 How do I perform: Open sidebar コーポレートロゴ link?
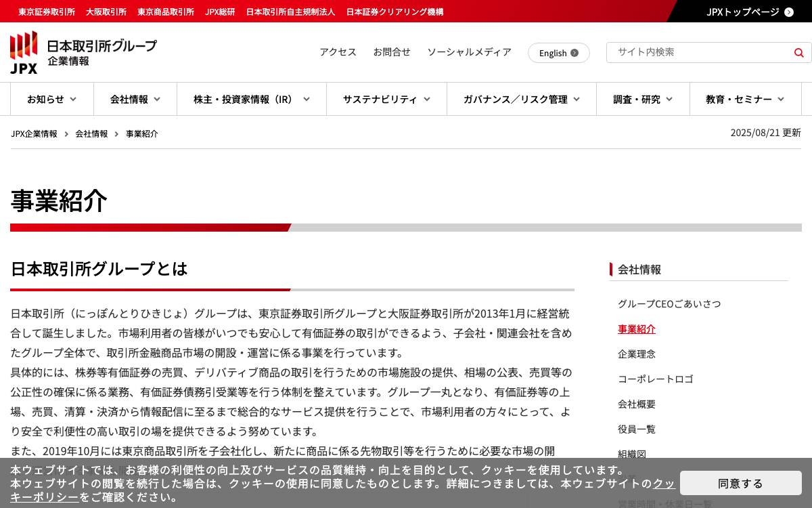pyautogui.click(x=656, y=379)
